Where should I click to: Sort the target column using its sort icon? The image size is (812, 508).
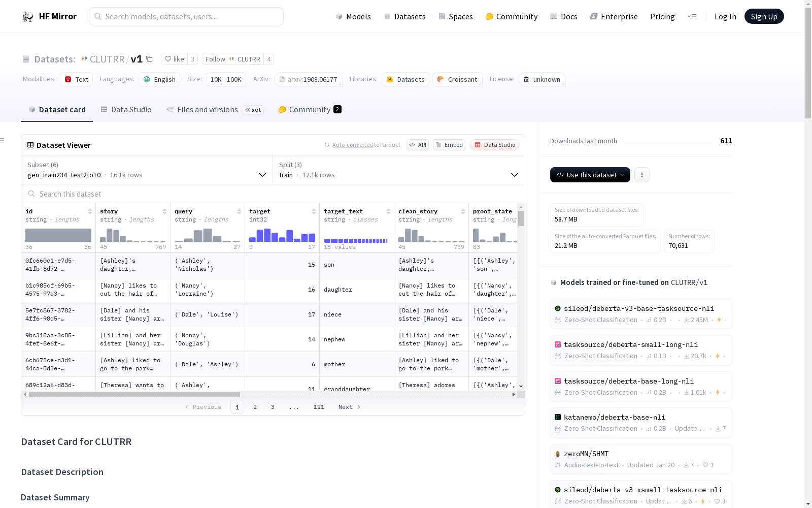[x=314, y=211]
